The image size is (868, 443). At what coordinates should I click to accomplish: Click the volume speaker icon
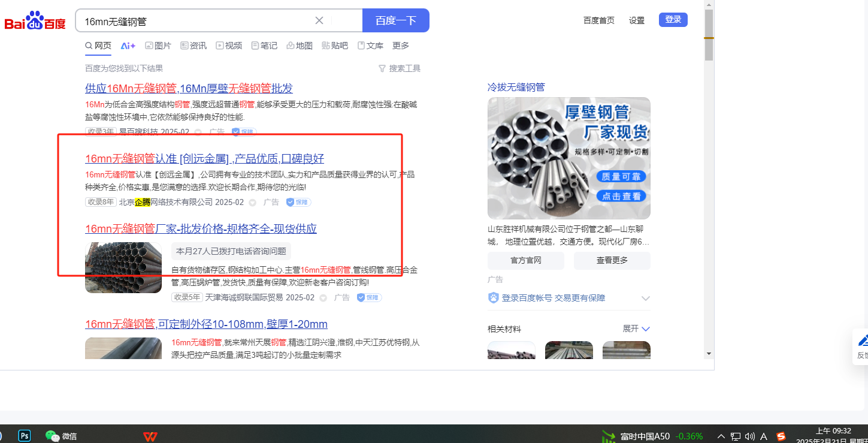750,436
